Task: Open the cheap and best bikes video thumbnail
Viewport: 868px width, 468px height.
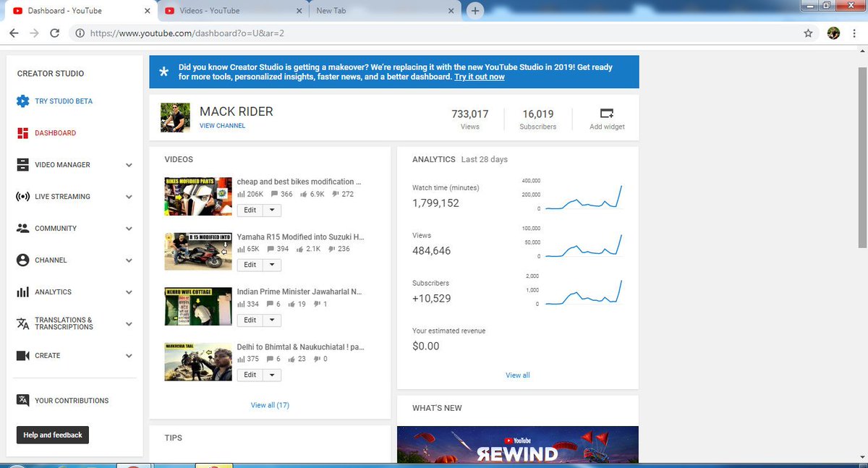Action: pos(197,196)
